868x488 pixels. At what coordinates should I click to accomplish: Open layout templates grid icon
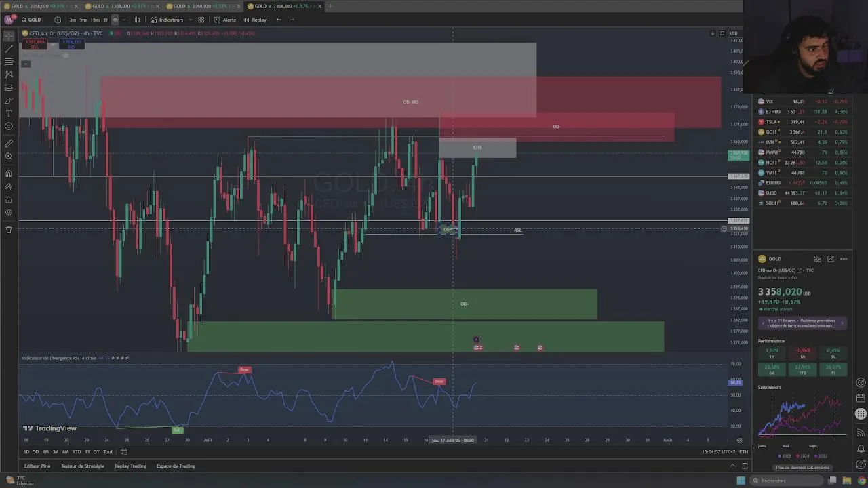click(x=201, y=20)
